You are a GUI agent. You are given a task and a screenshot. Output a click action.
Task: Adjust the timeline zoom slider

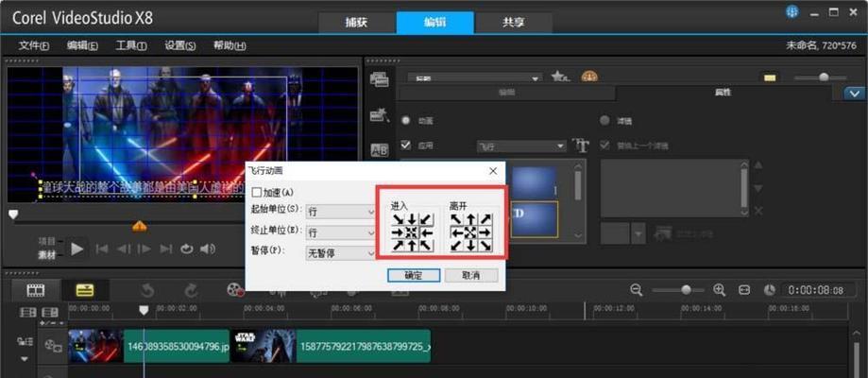tap(686, 289)
